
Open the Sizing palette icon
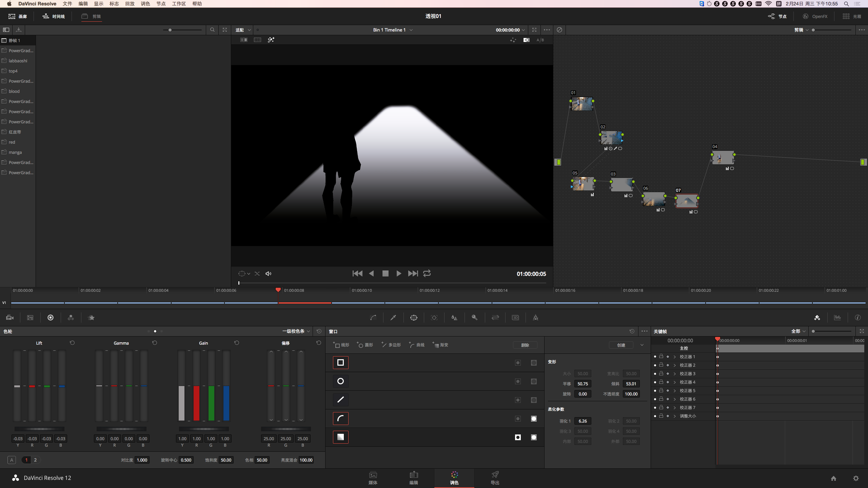coord(495,318)
